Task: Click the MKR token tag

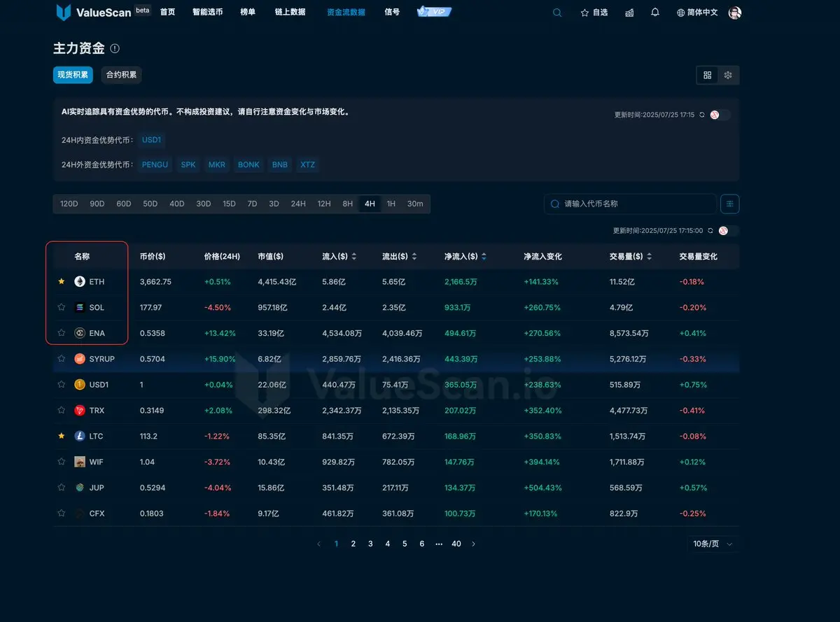Action: point(217,165)
